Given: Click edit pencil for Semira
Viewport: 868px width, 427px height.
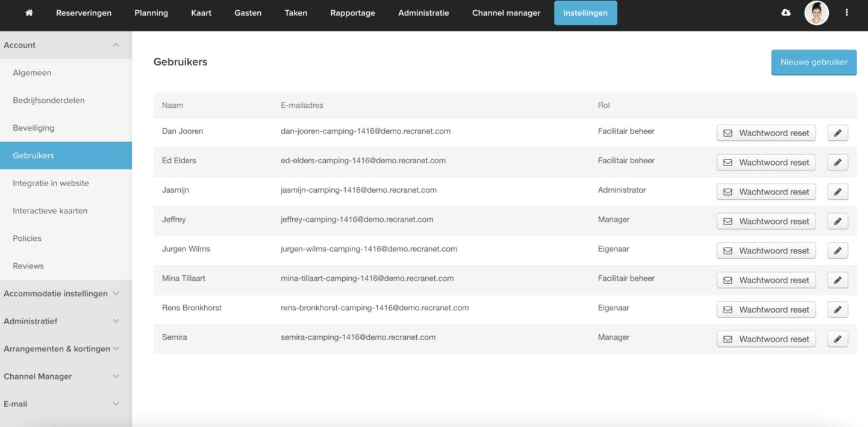Looking at the screenshot, I should 837,339.
